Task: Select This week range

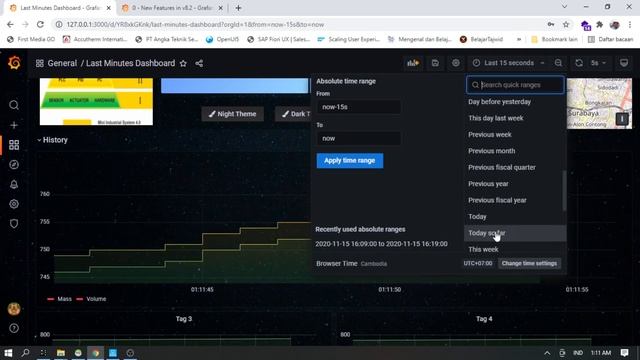Action: pos(514,249)
